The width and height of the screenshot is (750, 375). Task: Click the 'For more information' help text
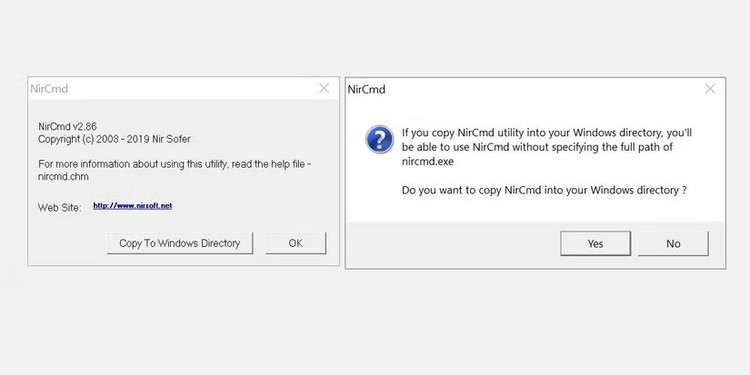(x=175, y=164)
